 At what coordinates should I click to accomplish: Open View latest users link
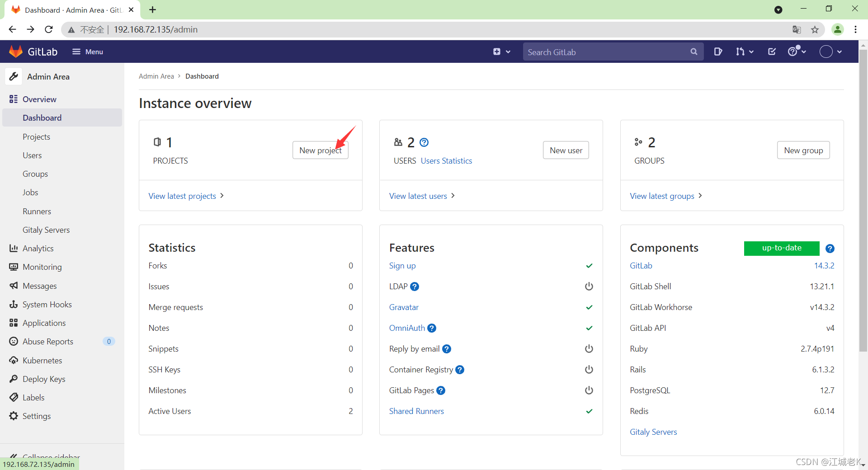[x=422, y=196]
